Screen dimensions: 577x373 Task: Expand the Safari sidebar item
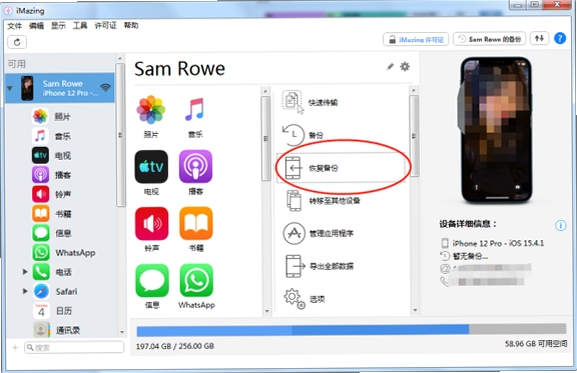25,291
